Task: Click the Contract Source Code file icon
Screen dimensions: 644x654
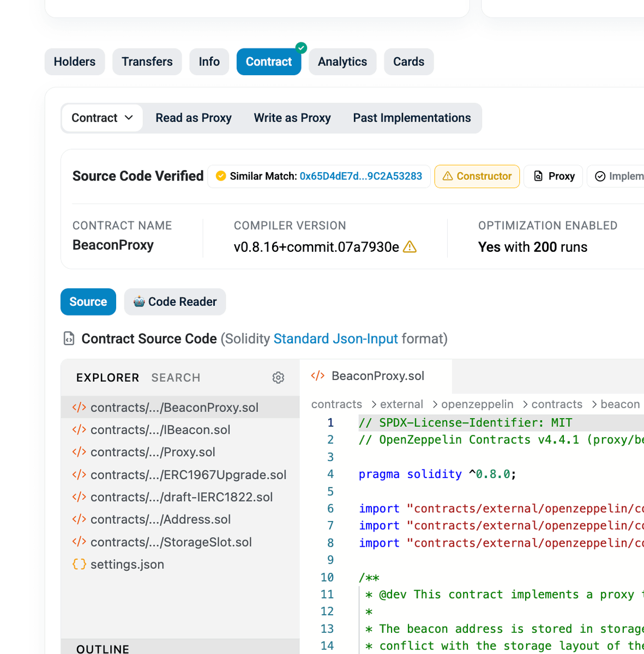Action: coord(69,338)
